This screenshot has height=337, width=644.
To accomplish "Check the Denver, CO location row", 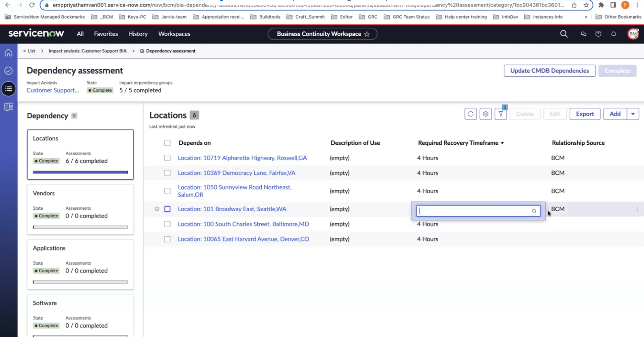I will [167, 239].
